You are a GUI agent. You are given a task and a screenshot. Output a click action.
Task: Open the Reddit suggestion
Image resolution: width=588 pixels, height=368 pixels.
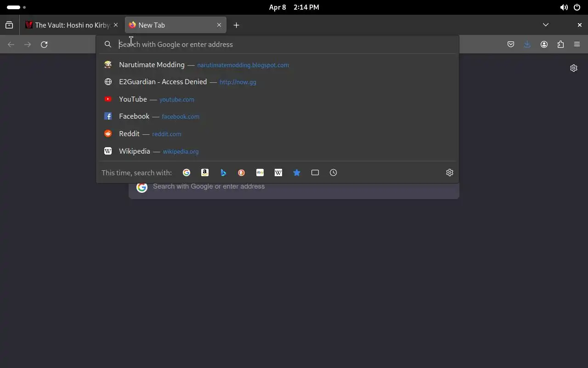click(x=277, y=134)
